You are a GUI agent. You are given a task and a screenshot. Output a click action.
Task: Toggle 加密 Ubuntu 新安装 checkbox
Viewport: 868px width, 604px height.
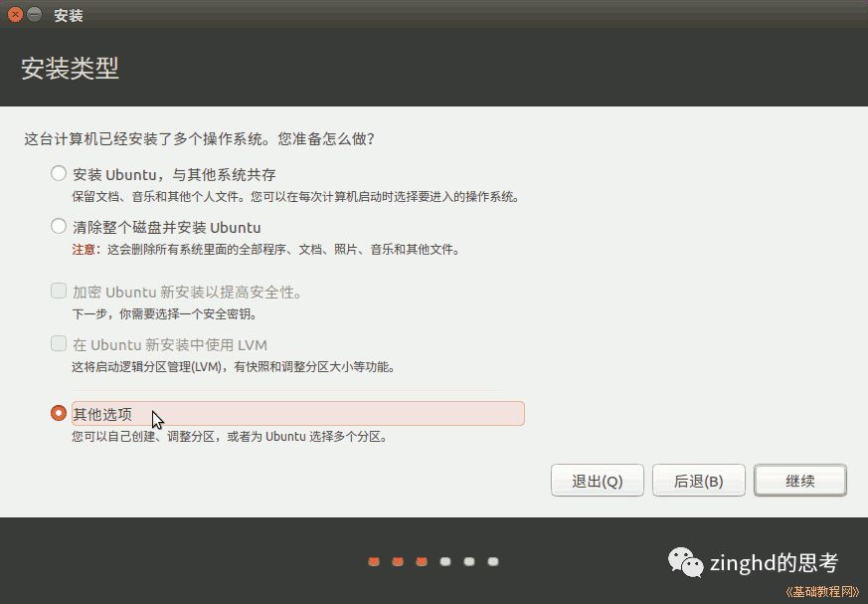click(59, 291)
